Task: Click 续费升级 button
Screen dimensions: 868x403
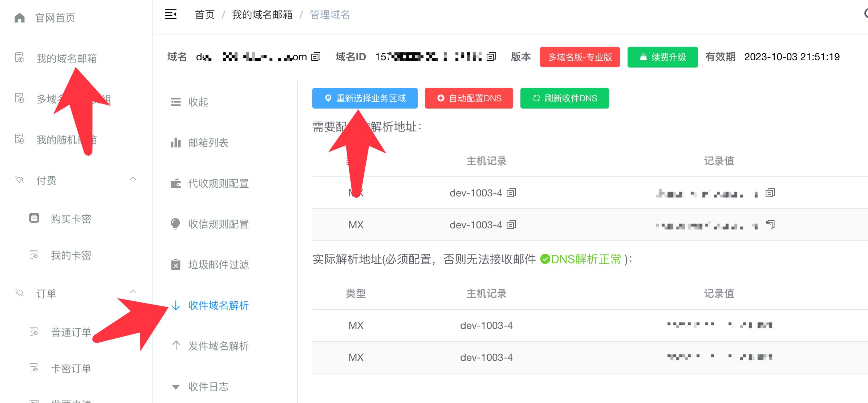Action: click(x=663, y=57)
